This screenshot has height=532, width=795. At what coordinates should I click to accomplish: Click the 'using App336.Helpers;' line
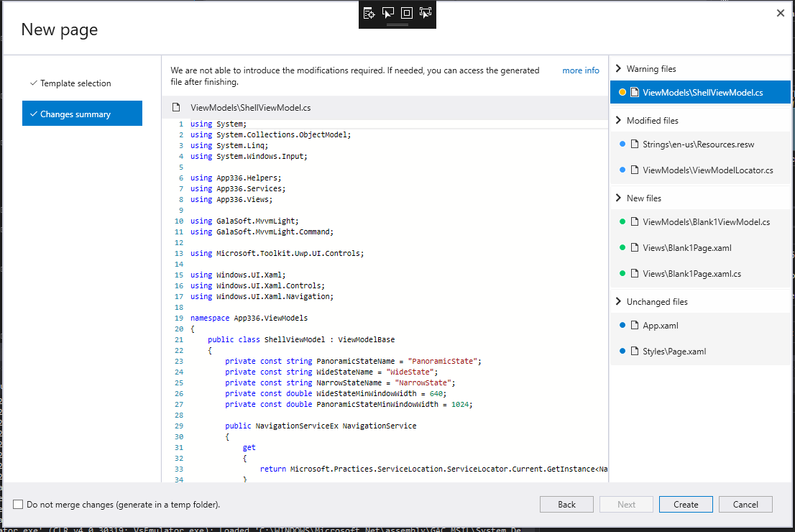[x=236, y=178]
